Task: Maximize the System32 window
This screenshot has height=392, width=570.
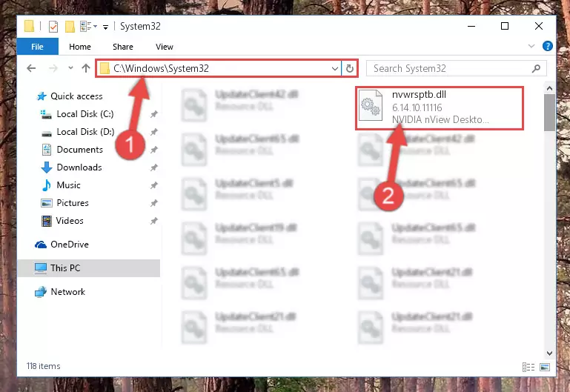Action: [x=505, y=26]
